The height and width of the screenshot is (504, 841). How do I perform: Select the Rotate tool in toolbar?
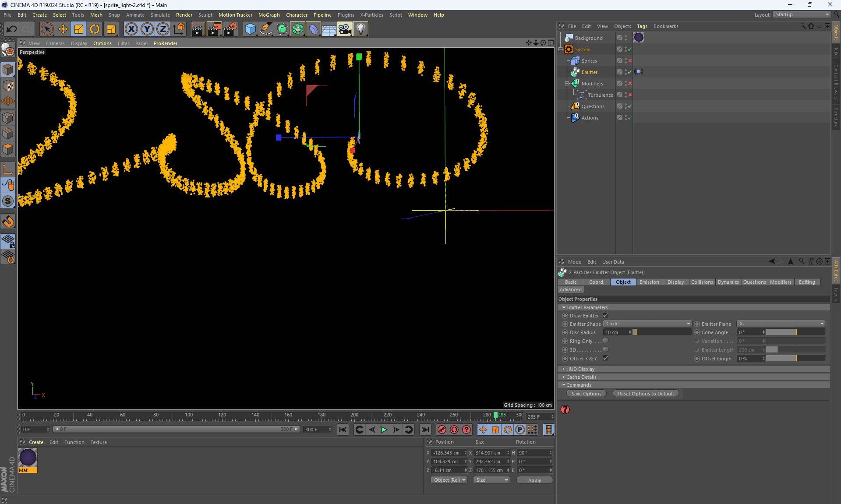click(x=95, y=29)
